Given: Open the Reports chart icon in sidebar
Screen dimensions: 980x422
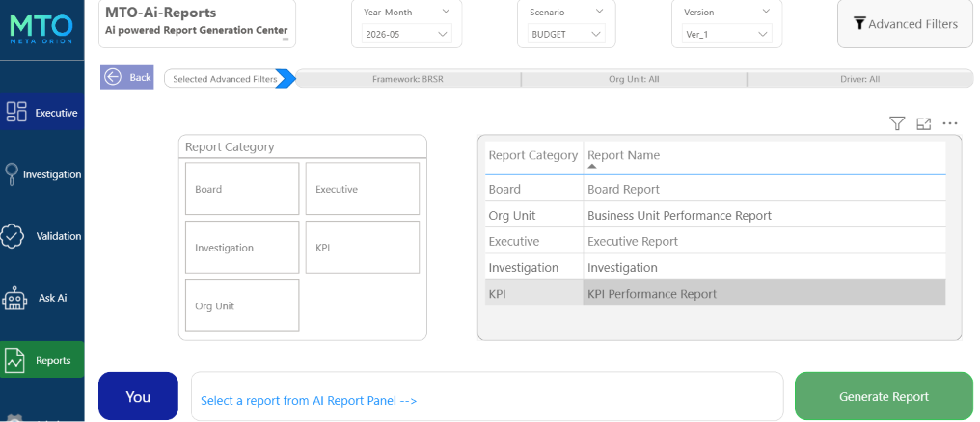Looking at the screenshot, I should click(x=14, y=360).
